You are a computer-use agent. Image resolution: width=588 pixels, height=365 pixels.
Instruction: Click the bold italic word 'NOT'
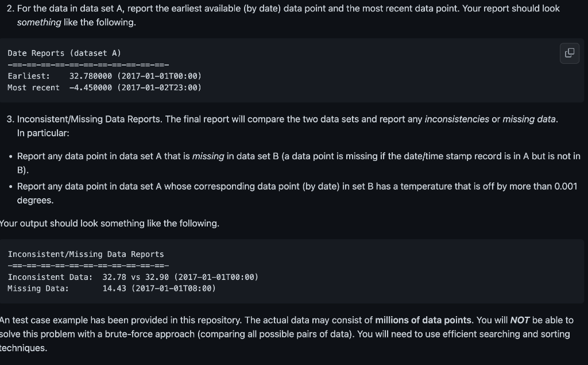tap(520, 320)
